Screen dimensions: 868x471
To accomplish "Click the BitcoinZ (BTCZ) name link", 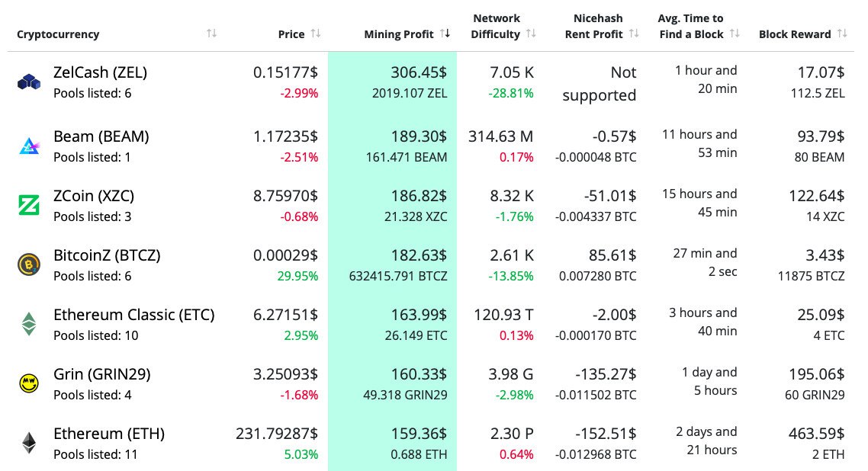I will pos(107,255).
